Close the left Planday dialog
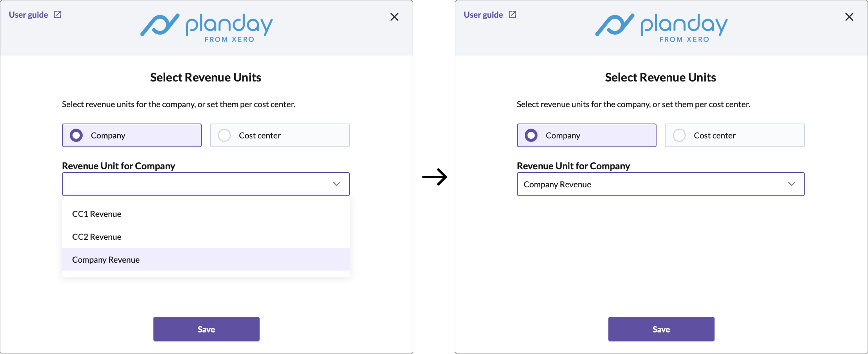 coord(394,17)
